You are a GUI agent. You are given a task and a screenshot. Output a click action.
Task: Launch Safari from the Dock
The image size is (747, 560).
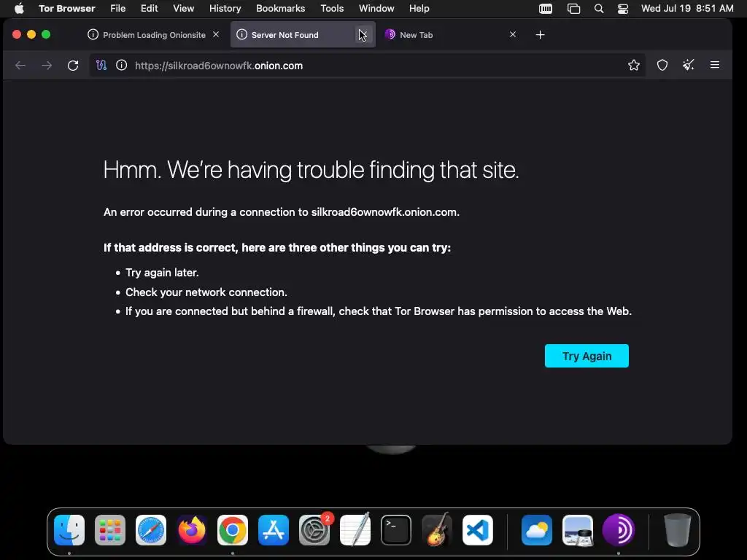pos(151,530)
